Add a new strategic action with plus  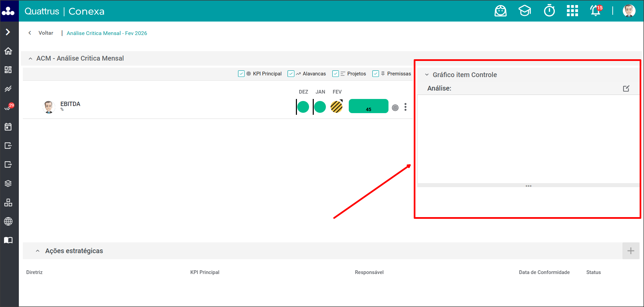(x=631, y=251)
